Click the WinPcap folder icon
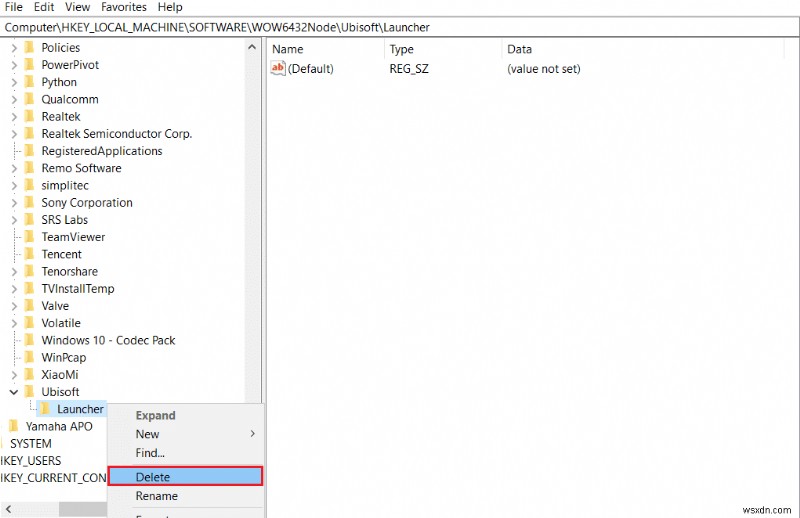The height and width of the screenshot is (518, 800). coord(30,357)
